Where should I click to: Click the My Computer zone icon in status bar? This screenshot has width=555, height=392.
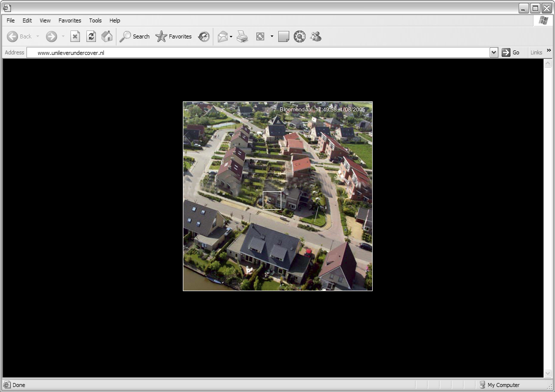tap(482, 385)
